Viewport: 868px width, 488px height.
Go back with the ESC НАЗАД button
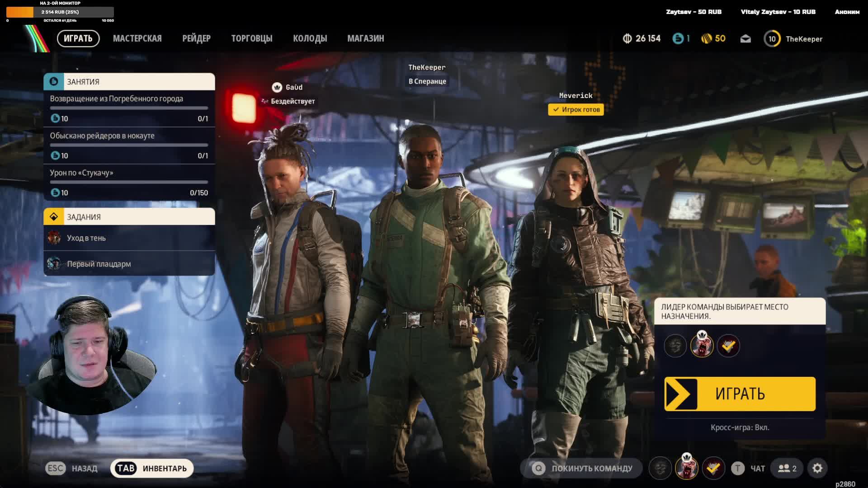click(71, 469)
